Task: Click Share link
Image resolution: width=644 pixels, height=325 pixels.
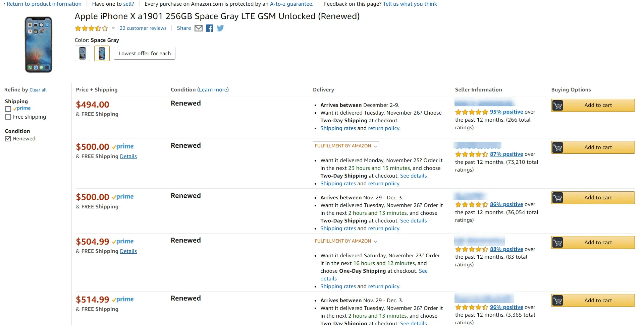Action: pos(184,28)
